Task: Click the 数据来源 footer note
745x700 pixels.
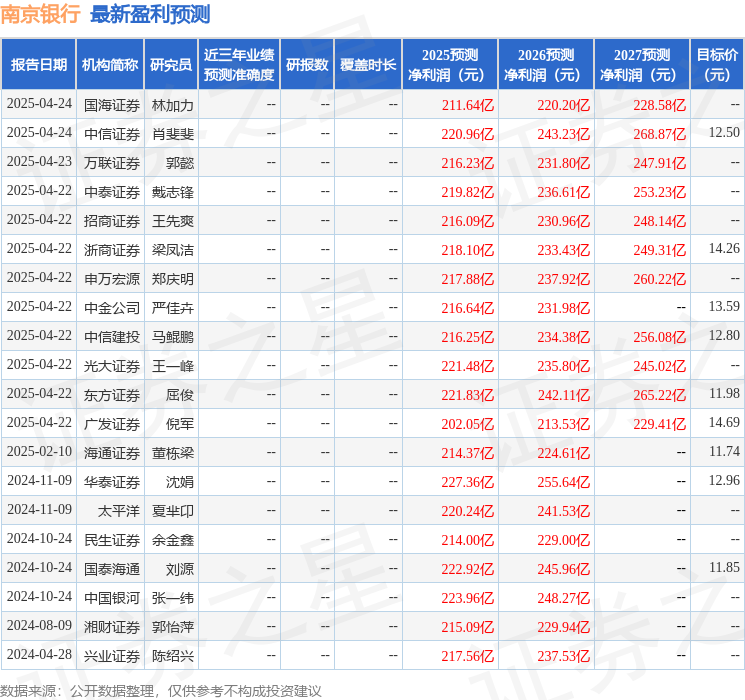Action: [161, 690]
